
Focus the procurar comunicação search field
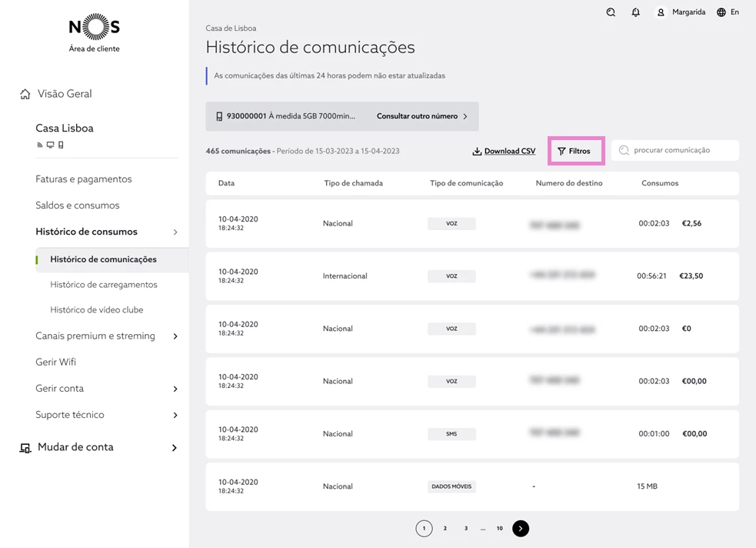pyautogui.click(x=681, y=151)
